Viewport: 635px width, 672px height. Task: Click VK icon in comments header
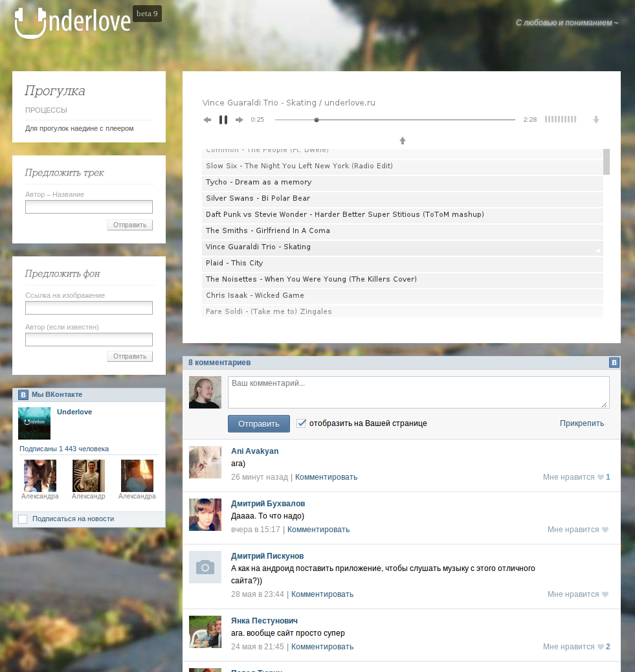pos(614,363)
